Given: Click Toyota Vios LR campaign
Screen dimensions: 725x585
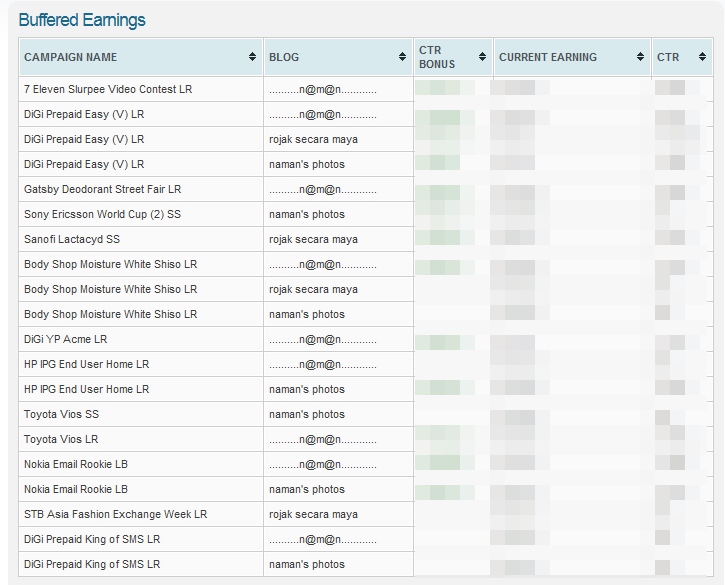Looking at the screenshot, I should (61, 439).
